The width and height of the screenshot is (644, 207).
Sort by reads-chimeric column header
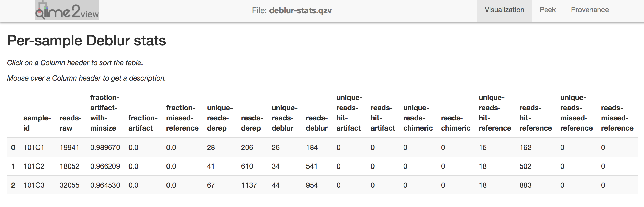click(x=455, y=123)
